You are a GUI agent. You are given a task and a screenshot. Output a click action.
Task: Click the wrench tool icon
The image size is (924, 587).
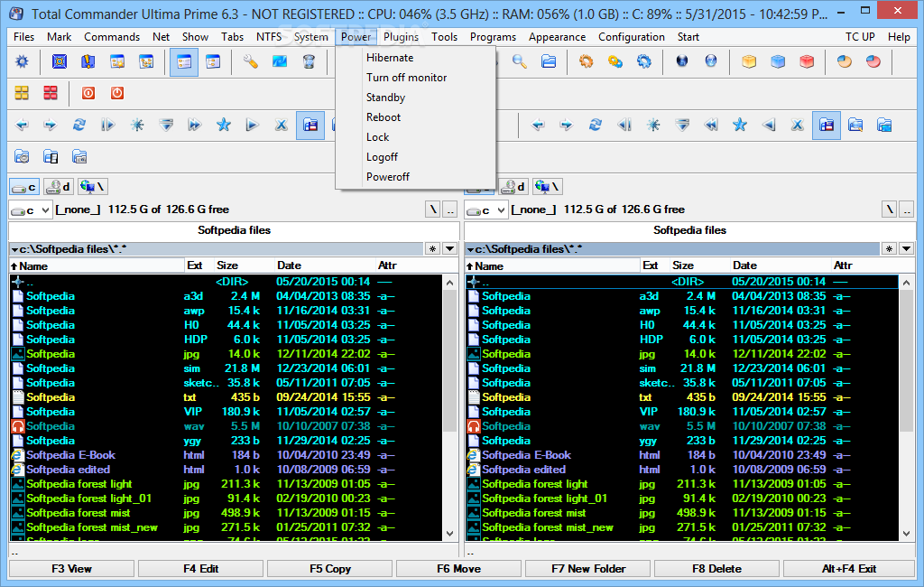[251, 61]
